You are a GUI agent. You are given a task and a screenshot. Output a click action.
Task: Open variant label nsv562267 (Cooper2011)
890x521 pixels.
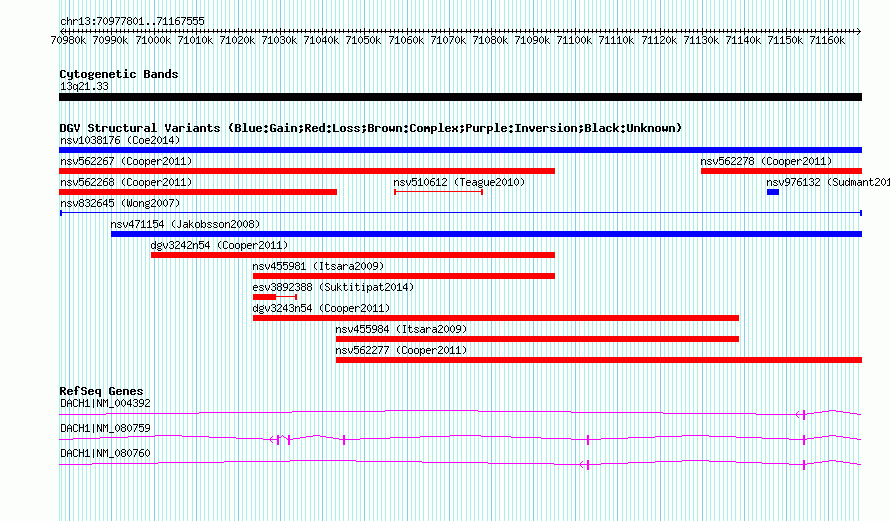coord(126,161)
